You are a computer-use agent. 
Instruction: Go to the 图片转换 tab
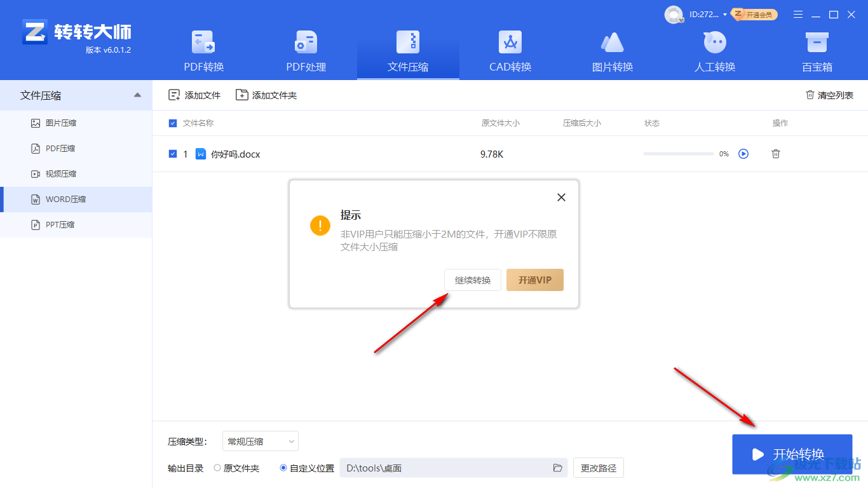(x=613, y=52)
